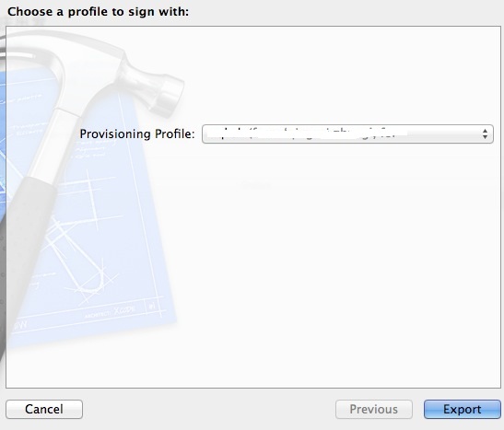
Task: Click the empty gray area between Cancel and Previous
Action: [209, 409]
